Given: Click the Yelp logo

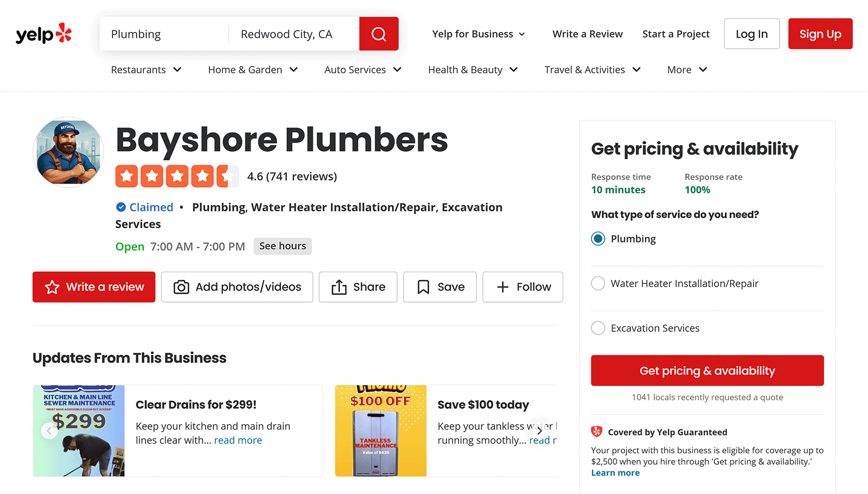Looking at the screenshot, I should [43, 34].
